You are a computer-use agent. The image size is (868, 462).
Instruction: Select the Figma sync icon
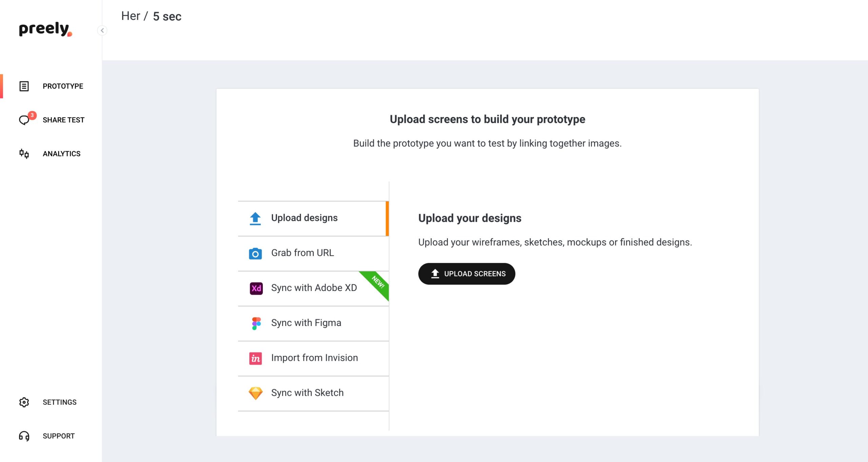point(255,322)
